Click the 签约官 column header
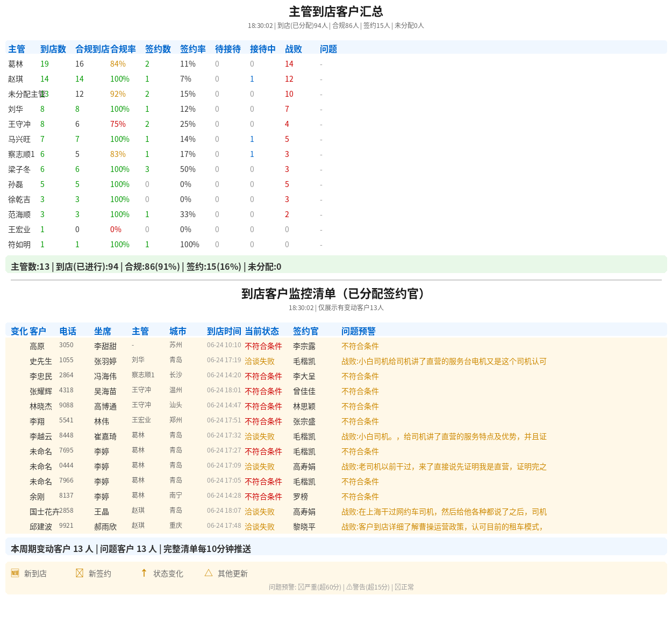The image size is (672, 617). pyautogui.click(x=306, y=331)
